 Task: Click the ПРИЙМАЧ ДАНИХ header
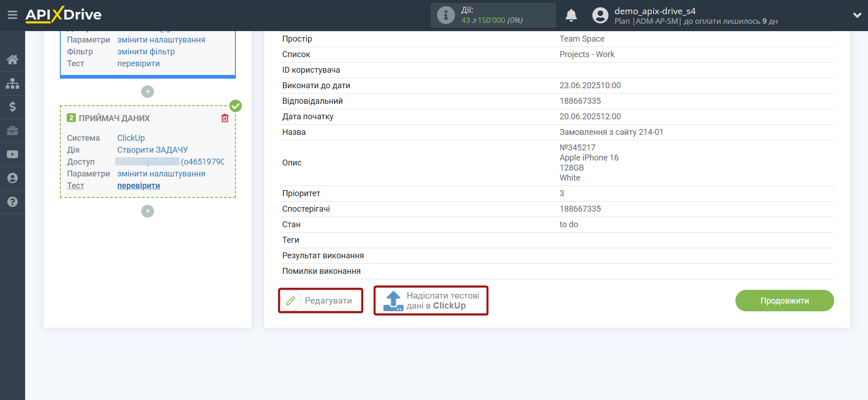[x=114, y=118]
